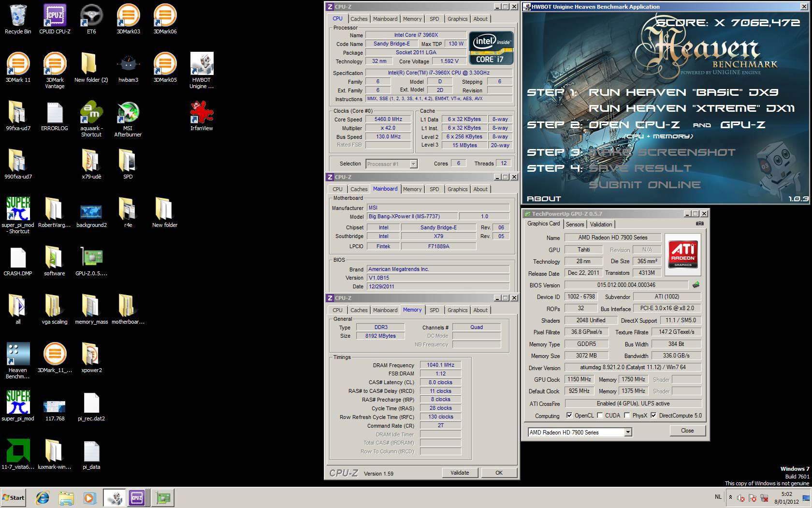Open Internet Explorer from taskbar
812x508 pixels.
click(43, 497)
